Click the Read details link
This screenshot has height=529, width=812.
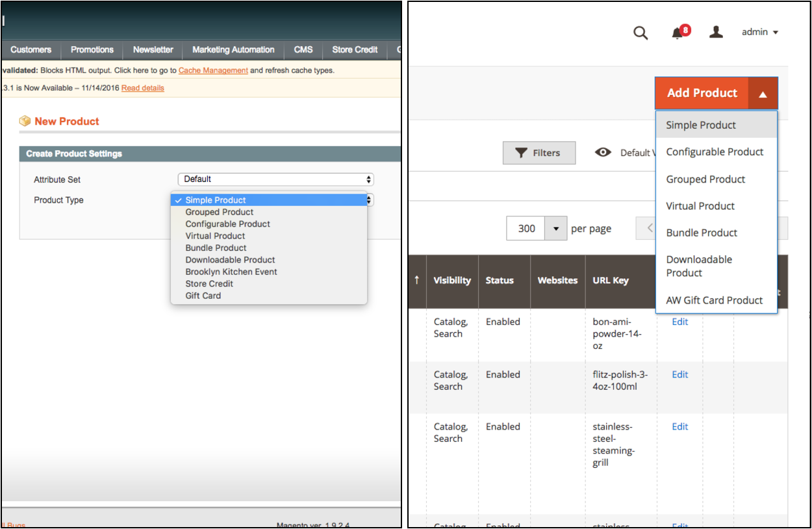point(142,88)
